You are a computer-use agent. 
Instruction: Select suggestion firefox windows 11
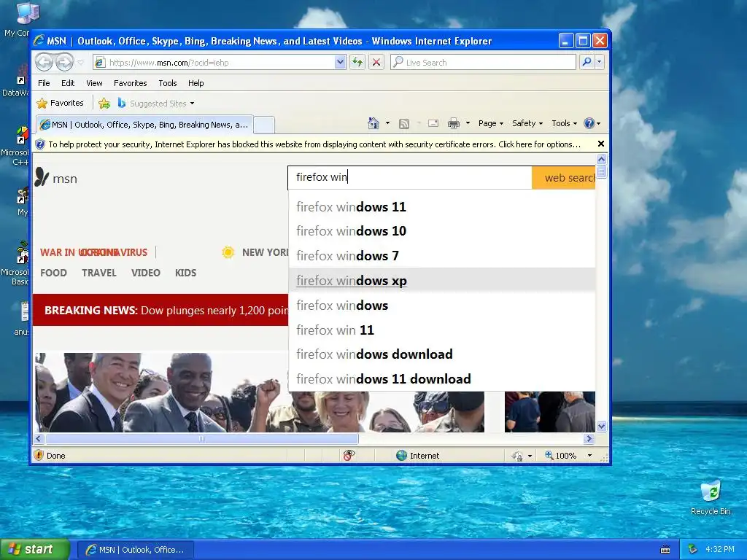pyautogui.click(x=442, y=206)
